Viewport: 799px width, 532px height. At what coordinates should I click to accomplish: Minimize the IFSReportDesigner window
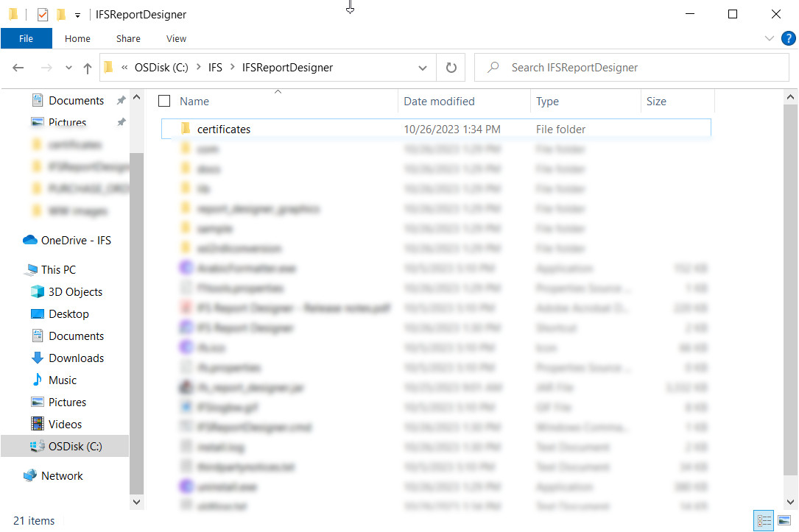(690, 14)
